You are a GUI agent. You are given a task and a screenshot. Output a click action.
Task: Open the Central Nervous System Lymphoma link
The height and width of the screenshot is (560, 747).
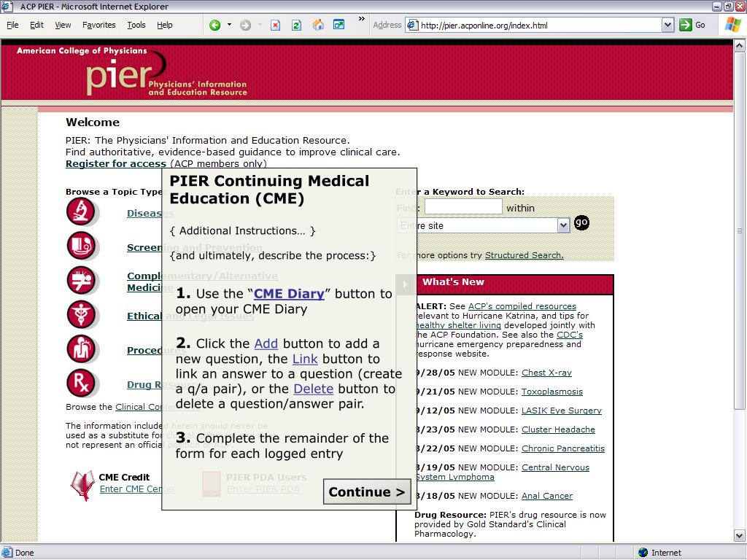point(555,467)
